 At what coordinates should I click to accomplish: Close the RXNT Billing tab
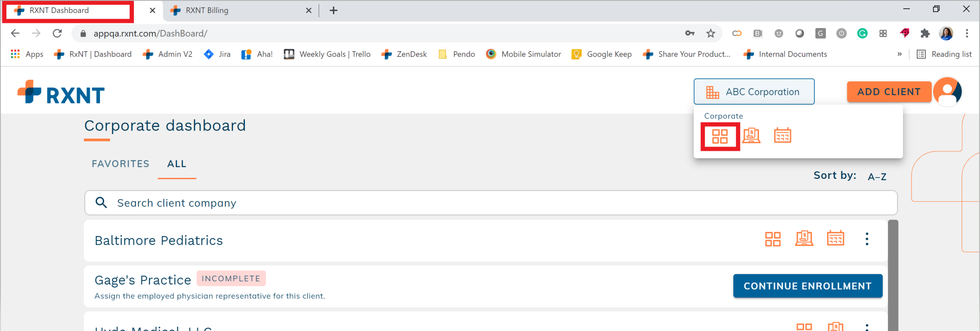[309, 10]
